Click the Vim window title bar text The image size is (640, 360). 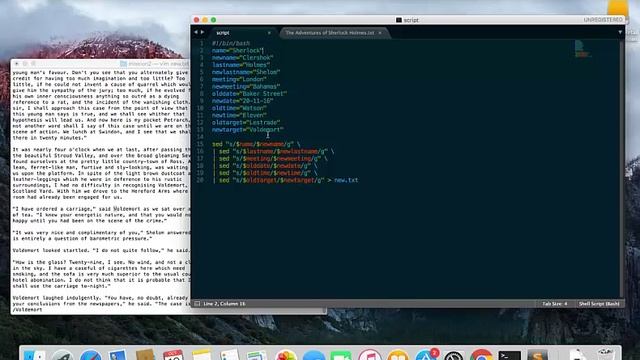point(158,64)
